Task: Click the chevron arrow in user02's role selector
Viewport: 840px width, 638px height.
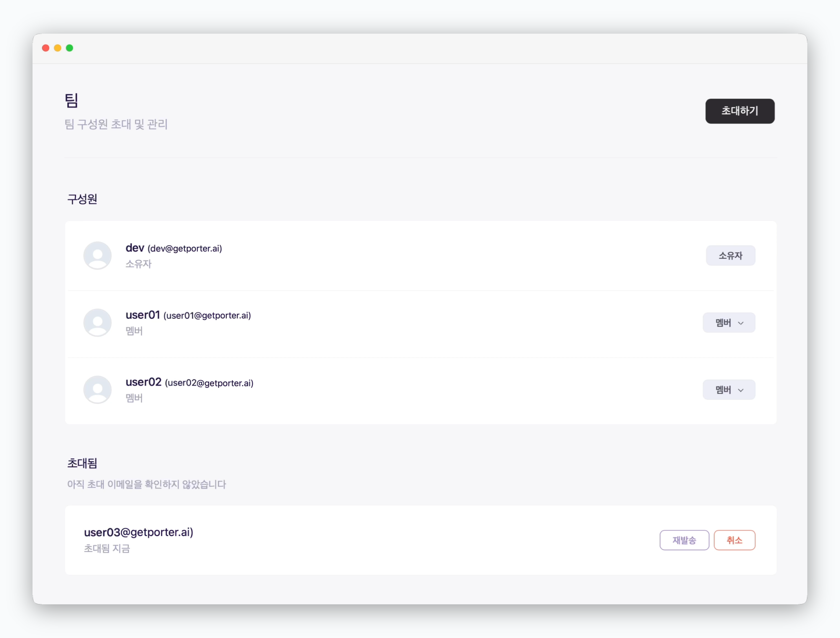Action: click(740, 390)
